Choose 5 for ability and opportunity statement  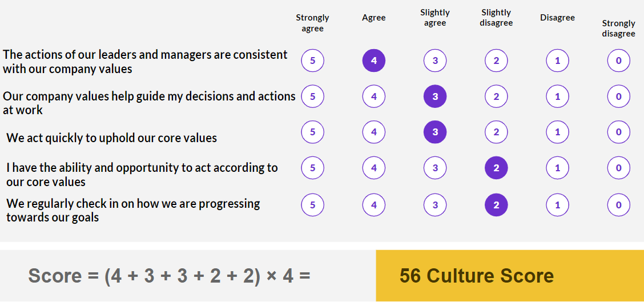[x=312, y=168]
